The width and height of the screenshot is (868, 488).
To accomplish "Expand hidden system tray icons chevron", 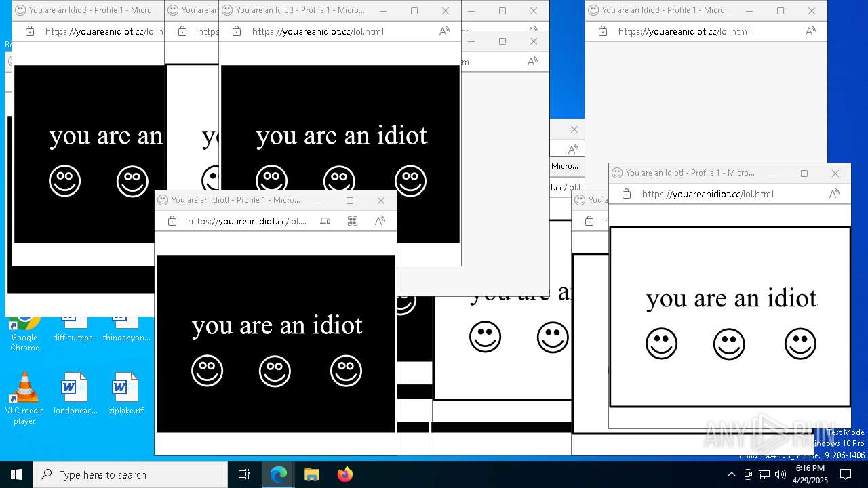I will coord(731,474).
